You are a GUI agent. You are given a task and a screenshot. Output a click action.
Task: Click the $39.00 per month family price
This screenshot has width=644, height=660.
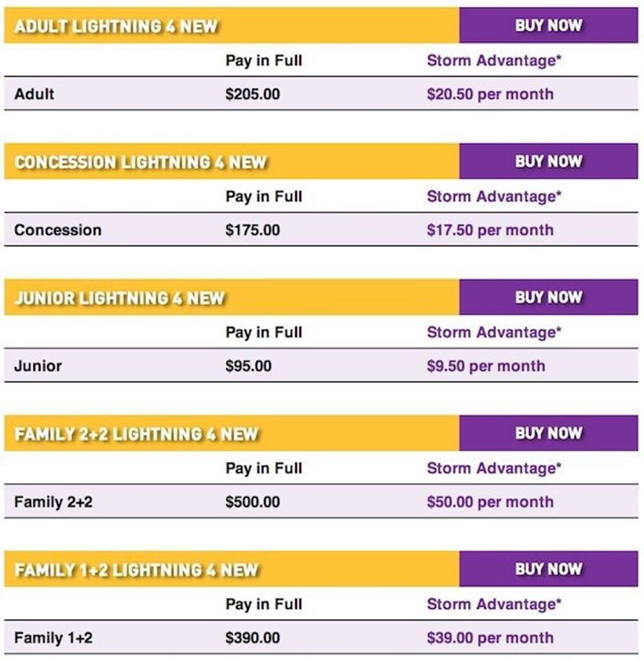[x=490, y=638]
